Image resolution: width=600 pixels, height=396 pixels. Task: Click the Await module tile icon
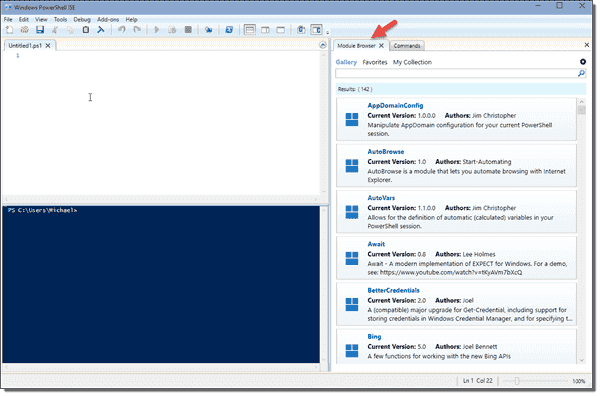click(352, 258)
